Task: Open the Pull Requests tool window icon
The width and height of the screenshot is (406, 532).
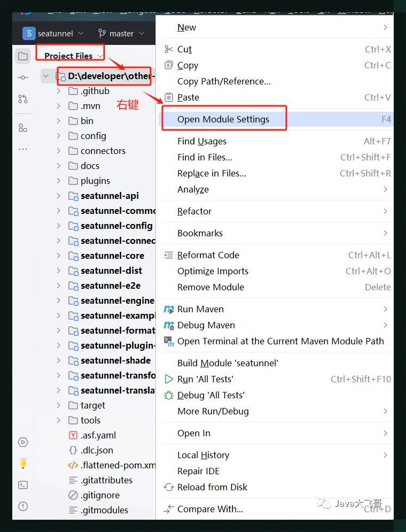Action: pos(23,99)
